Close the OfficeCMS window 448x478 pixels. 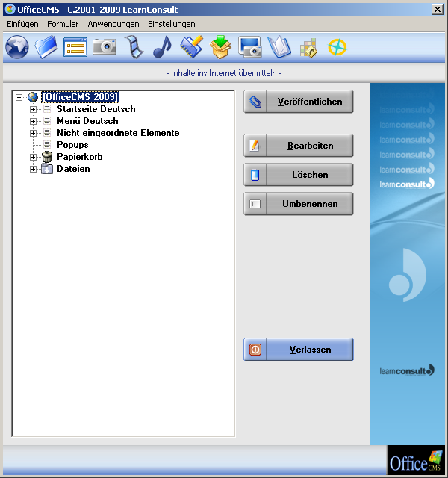click(x=438, y=10)
